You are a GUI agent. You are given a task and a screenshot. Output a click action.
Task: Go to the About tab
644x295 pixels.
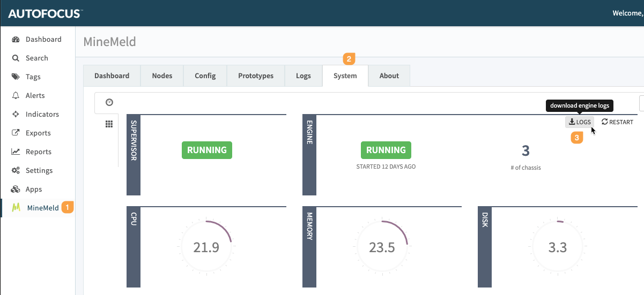pos(389,76)
